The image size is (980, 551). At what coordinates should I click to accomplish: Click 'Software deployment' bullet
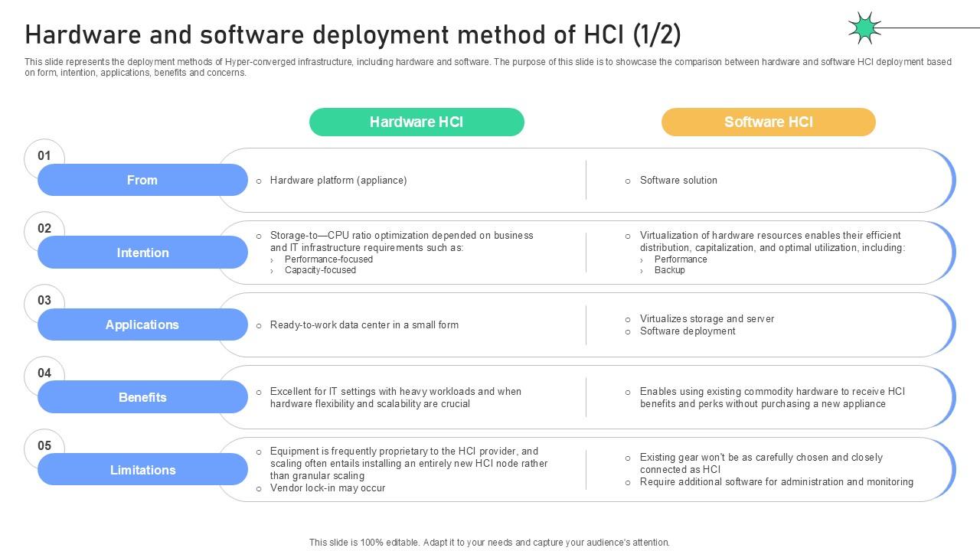(x=688, y=331)
